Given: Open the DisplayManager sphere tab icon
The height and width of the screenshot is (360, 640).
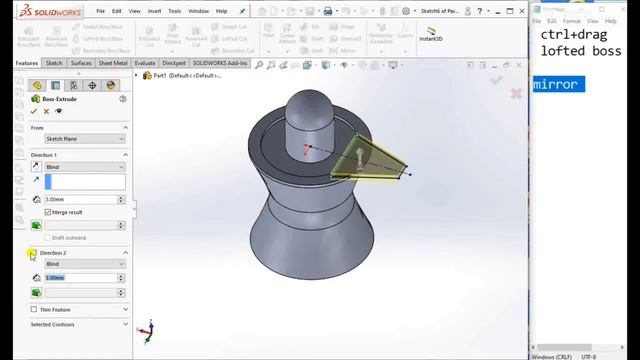Looking at the screenshot, I should (111, 85).
